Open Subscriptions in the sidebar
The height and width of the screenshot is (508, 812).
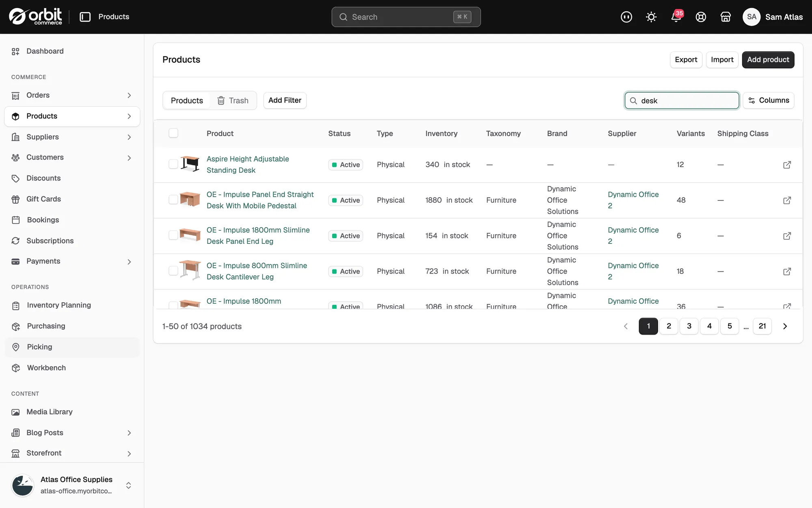(72, 241)
